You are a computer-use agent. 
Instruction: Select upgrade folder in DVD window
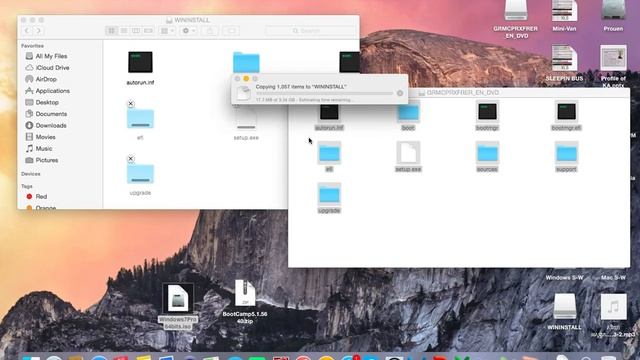[x=329, y=195]
